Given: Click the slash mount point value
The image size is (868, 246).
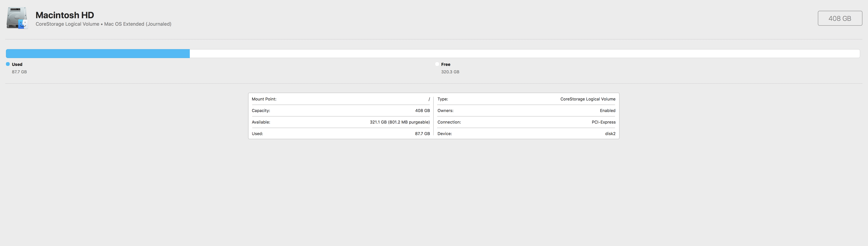Looking at the screenshot, I should [x=429, y=99].
